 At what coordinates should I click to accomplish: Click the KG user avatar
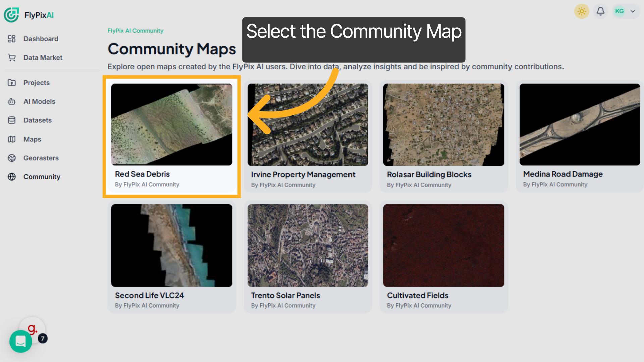[620, 11]
